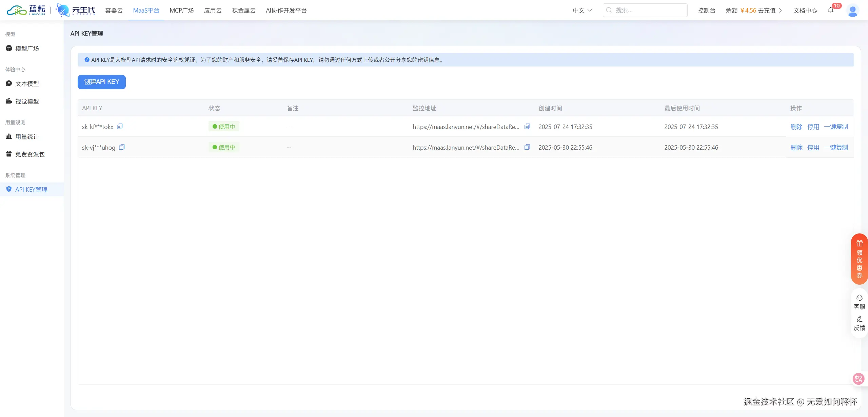Open the feedback (反馈) widget
Image resolution: width=868 pixels, height=417 pixels.
click(859, 323)
